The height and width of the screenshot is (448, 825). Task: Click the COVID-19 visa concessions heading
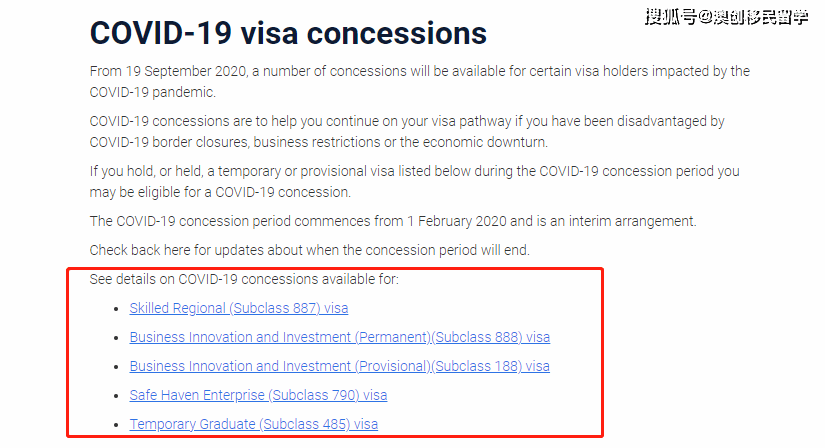pos(288,33)
